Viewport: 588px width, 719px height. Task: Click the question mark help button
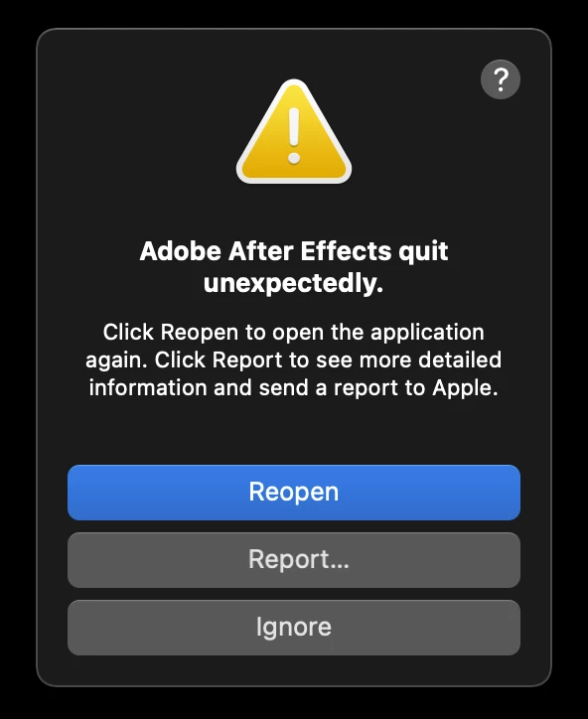(x=501, y=79)
